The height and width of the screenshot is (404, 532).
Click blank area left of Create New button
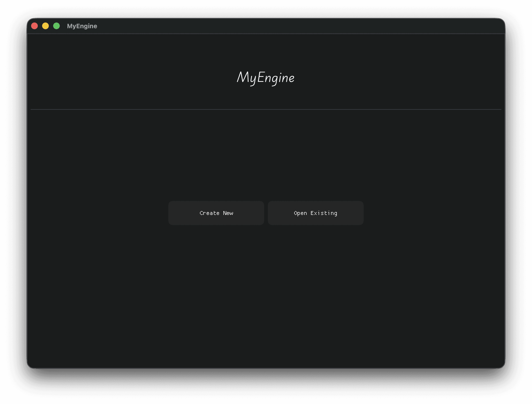(x=96, y=213)
